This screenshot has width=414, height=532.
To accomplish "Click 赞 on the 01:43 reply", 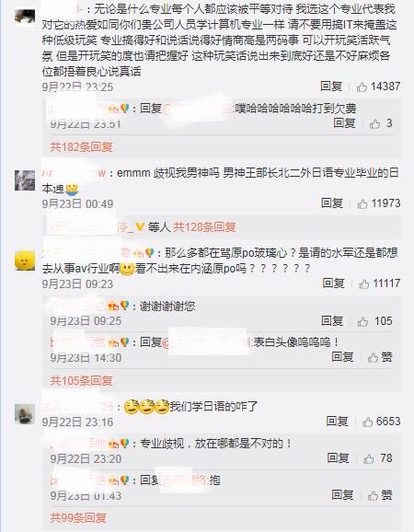I will pyautogui.click(x=380, y=495).
